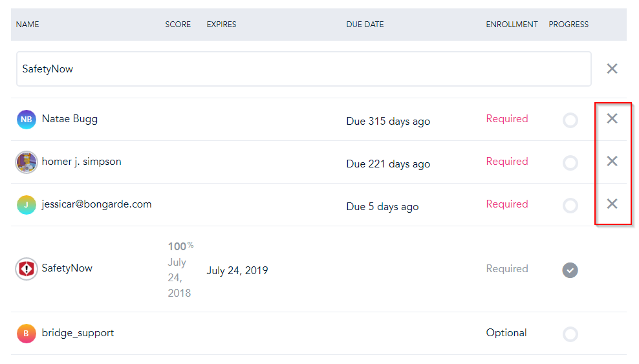Click SafetyNow's completed checkmark

coord(570,270)
